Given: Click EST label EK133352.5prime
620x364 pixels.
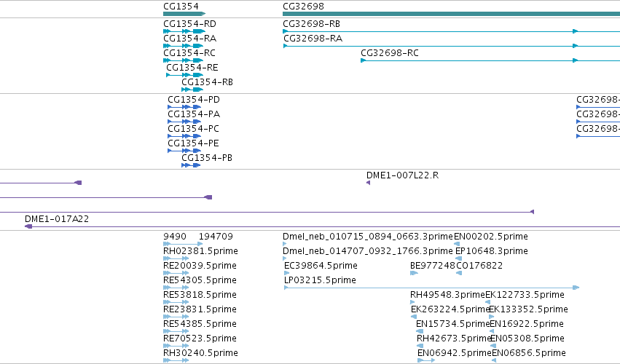Looking at the screenshot, I should tap(529, 309).
